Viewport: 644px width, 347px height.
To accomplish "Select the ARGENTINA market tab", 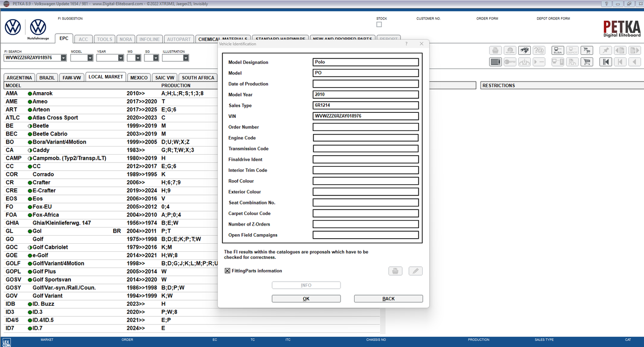I will 20,78.
